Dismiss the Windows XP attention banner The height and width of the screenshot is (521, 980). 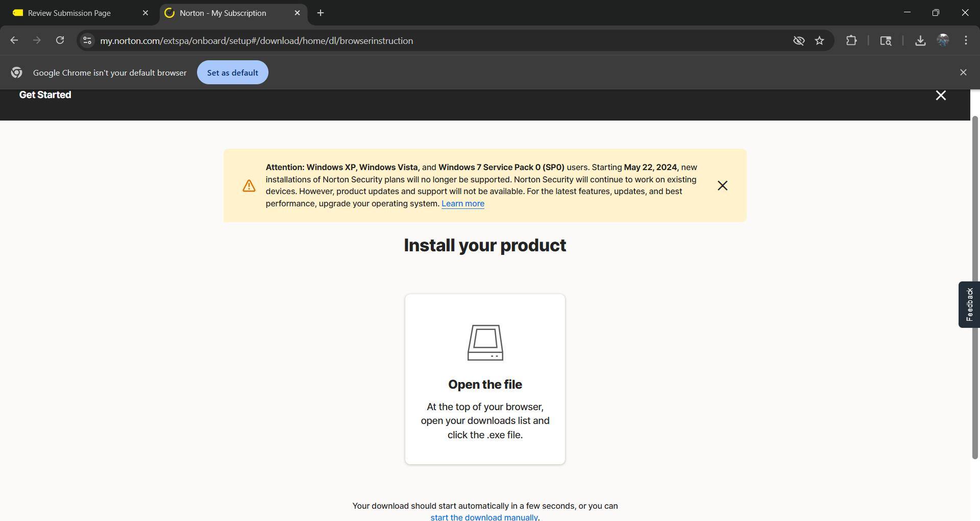(x=722, y=185)
